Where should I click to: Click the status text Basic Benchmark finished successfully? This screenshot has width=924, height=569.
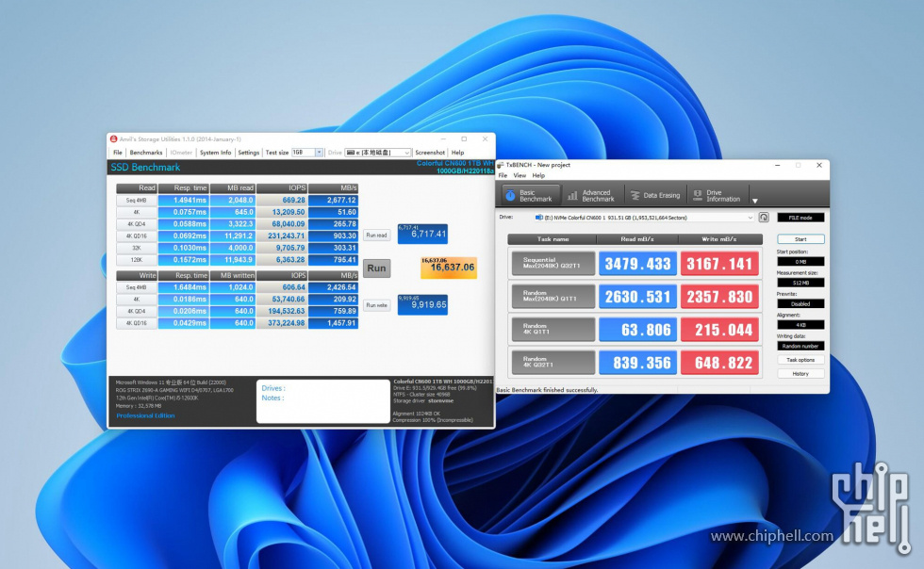tap(548, 390)
